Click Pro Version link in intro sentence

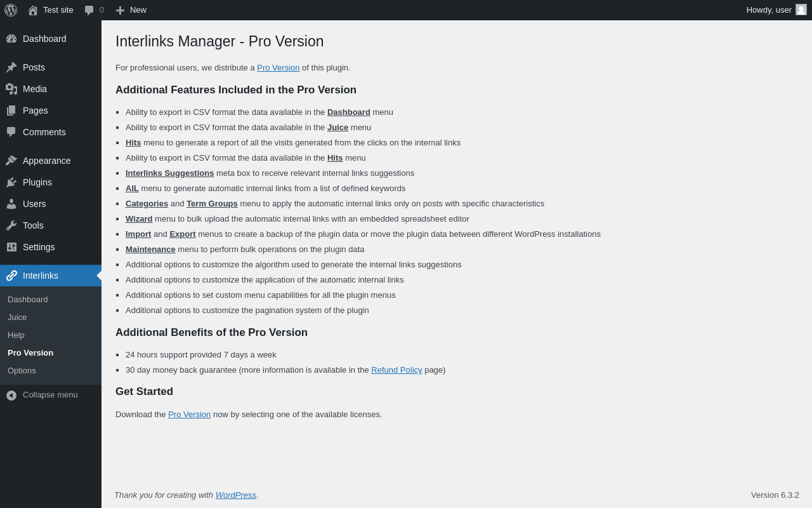point(278,68)
